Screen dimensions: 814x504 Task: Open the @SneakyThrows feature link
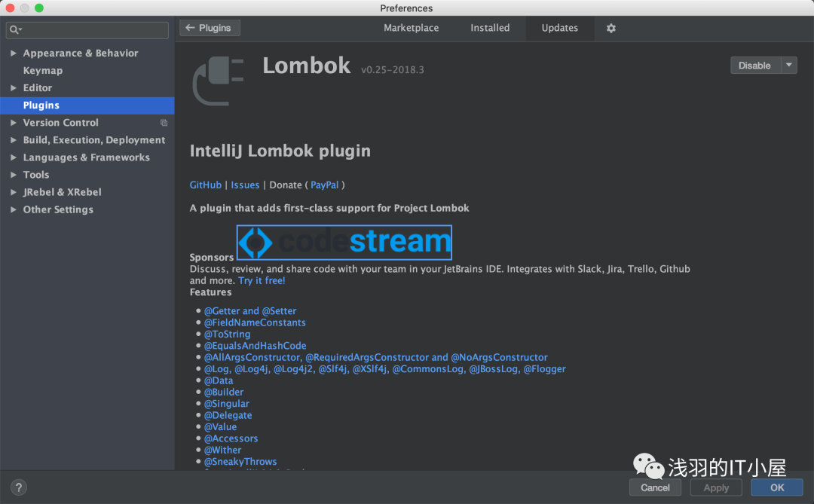pyautogui.click(x=240, y=462)
